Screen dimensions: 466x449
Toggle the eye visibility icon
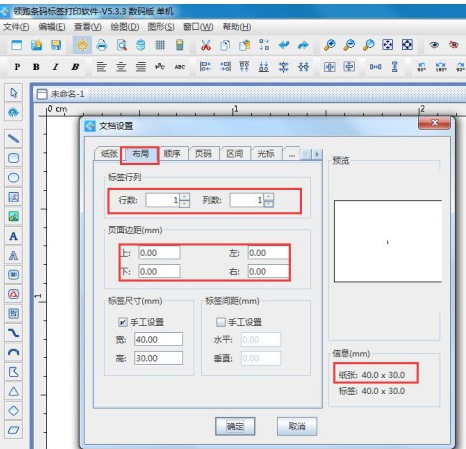(434, 45)
